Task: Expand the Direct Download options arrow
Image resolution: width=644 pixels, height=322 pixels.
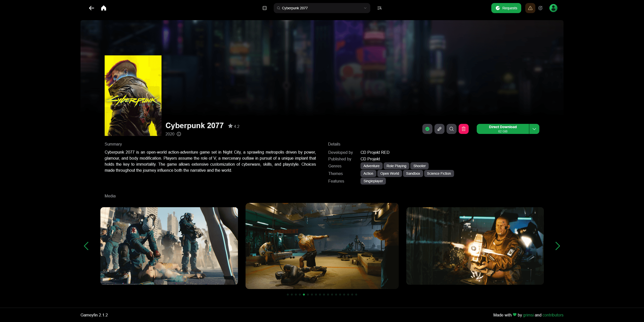Action: click(534, 129)
